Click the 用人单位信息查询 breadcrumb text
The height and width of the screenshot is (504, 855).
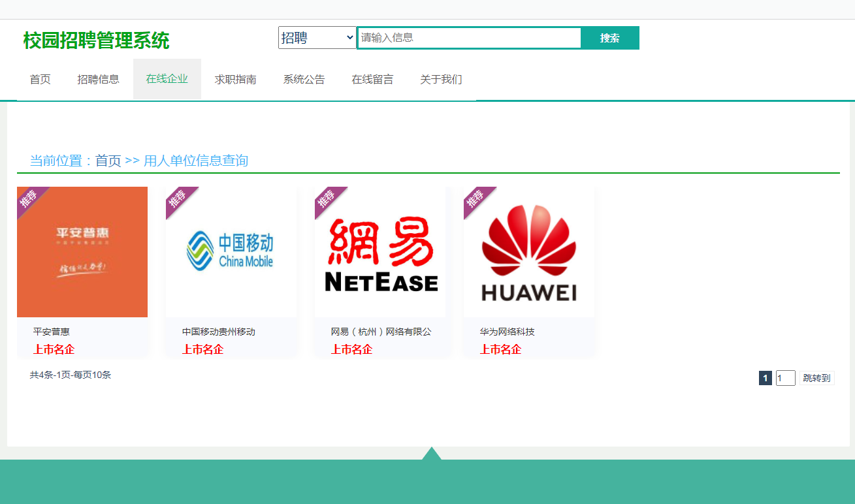click(196, 161)
